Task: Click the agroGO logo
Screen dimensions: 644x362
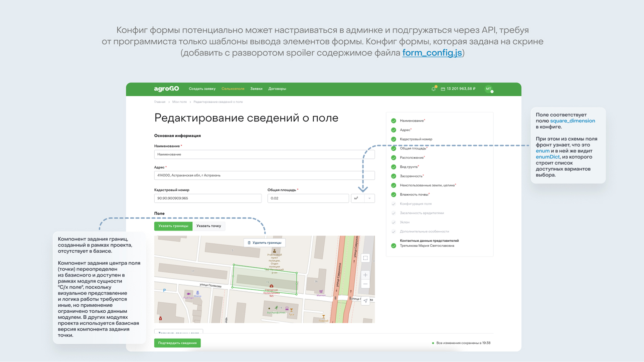Action: tap(166, 89)
